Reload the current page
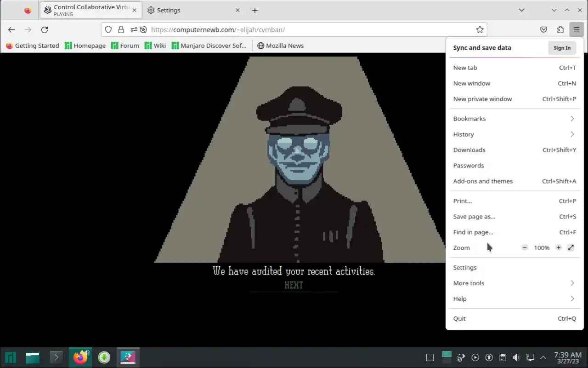The width and height of the screenshot is (588, 368). 45,29
